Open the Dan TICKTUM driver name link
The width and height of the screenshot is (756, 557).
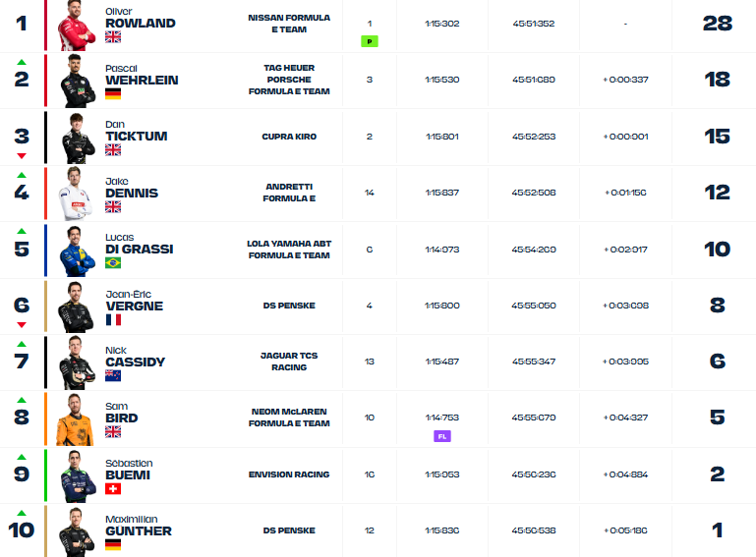coord(137,132)
